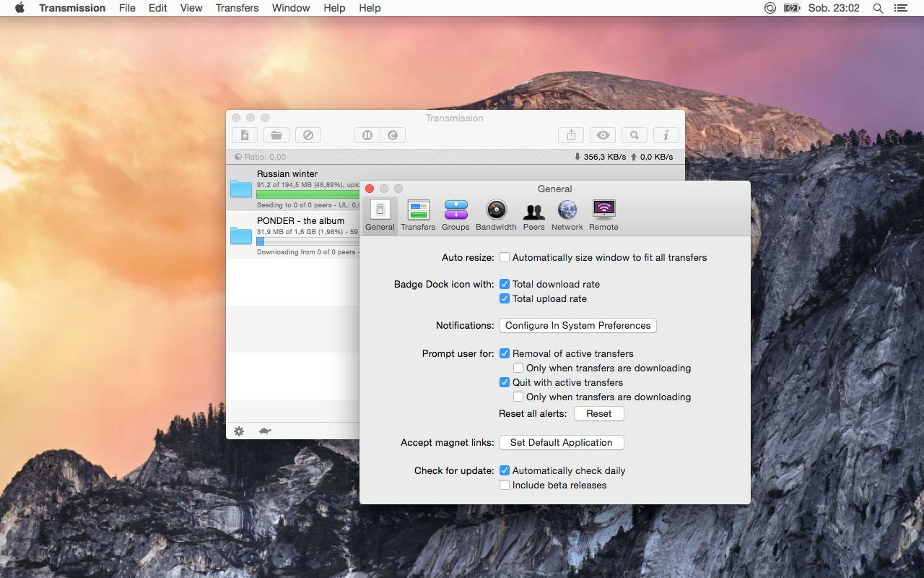924x578 pixels.
Task: Open the Window menu
Action: coord(291,8)
